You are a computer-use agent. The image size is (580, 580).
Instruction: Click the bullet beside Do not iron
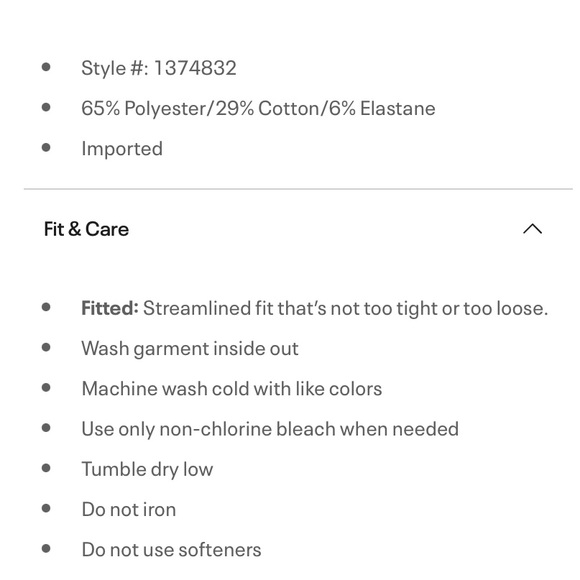click(46, 509)
